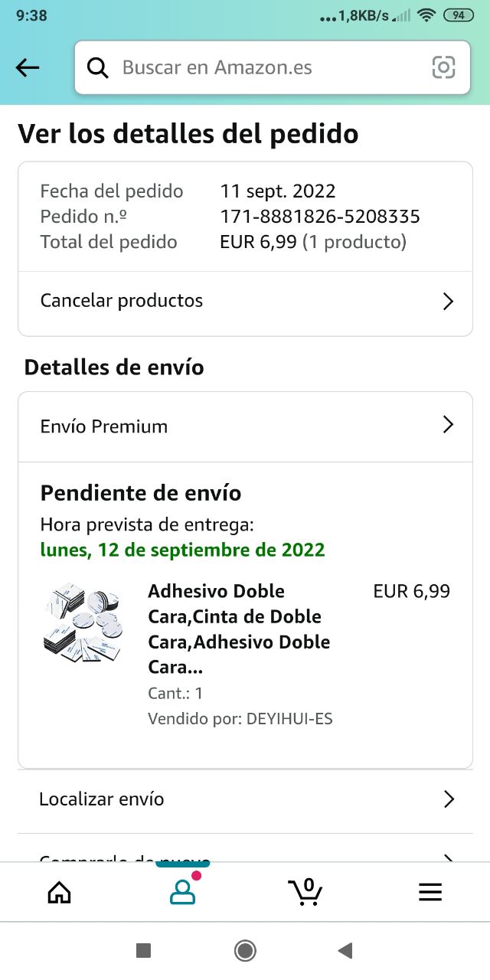Tap the search magnifier icon
The height and width of the screenshot is (980, 490).
point(98,68)
